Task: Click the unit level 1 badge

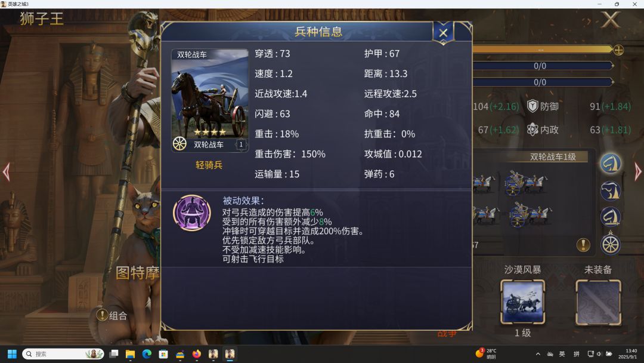Action: pos(241,144)
